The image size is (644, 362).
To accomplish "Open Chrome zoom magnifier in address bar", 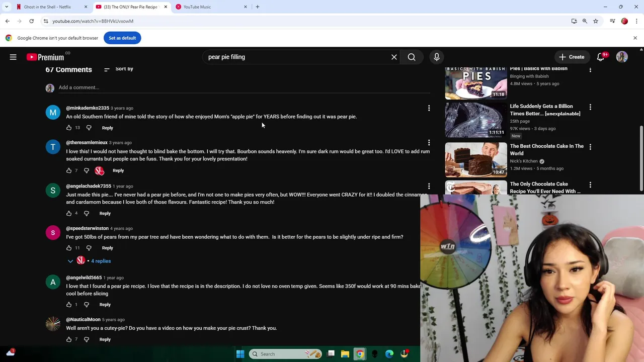I will point(585,21).
